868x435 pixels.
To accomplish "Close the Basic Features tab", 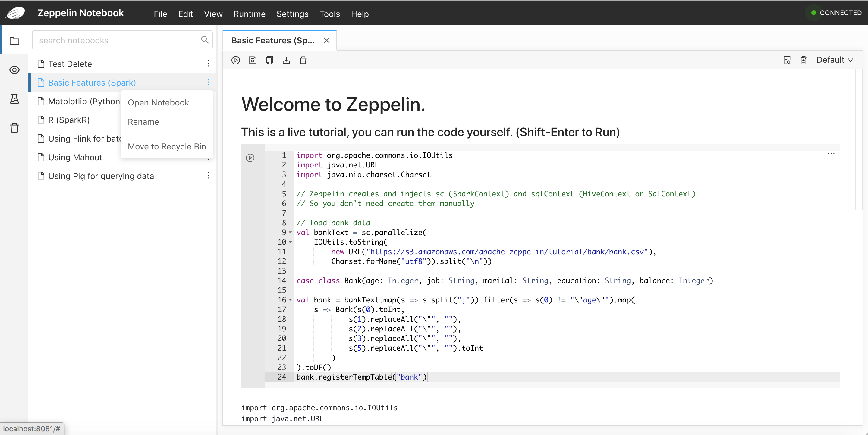I will tap(326, 40).
